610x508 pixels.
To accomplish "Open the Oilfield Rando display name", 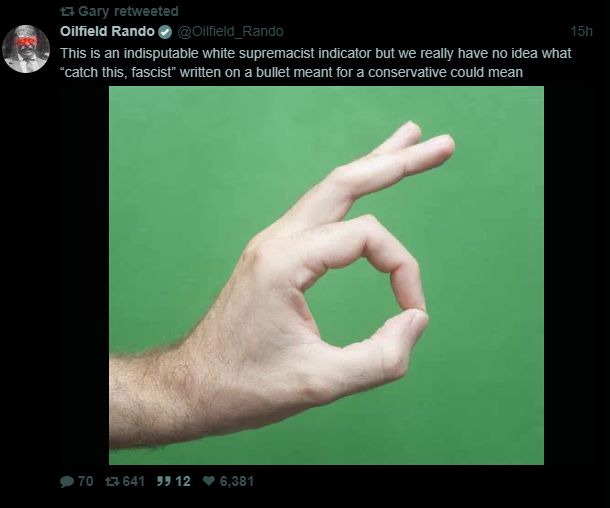I will (x=107, y=31).
